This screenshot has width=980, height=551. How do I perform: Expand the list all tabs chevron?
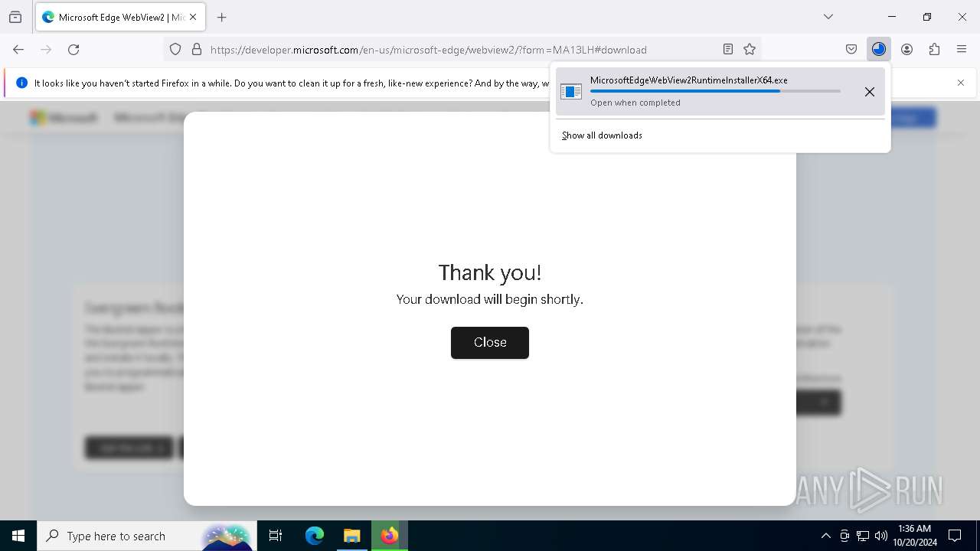[828, 17]
